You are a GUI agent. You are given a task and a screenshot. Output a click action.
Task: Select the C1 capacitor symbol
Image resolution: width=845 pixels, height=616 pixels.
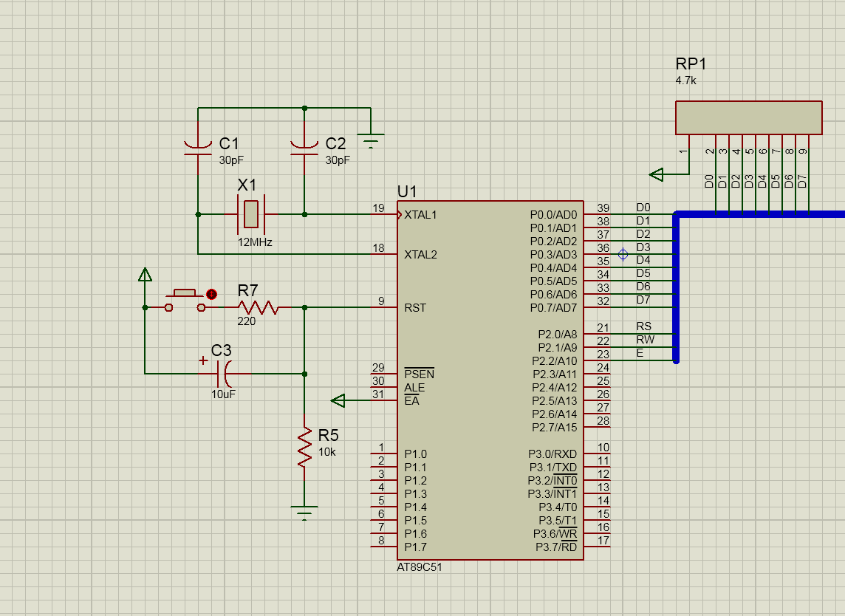[198, 148]
